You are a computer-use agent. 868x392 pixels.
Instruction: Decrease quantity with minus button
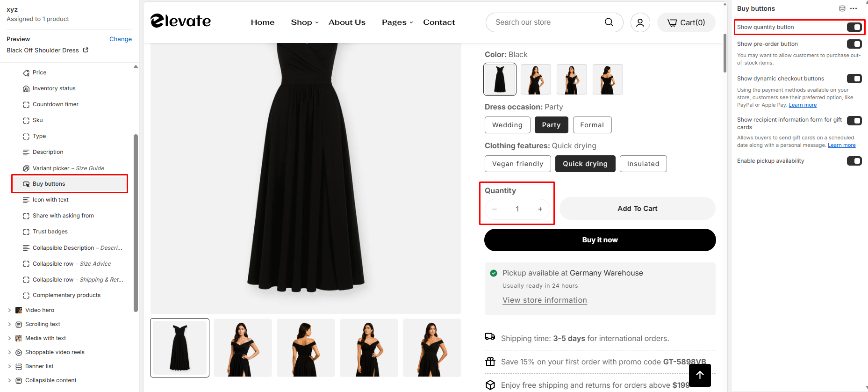pos(495,209)
